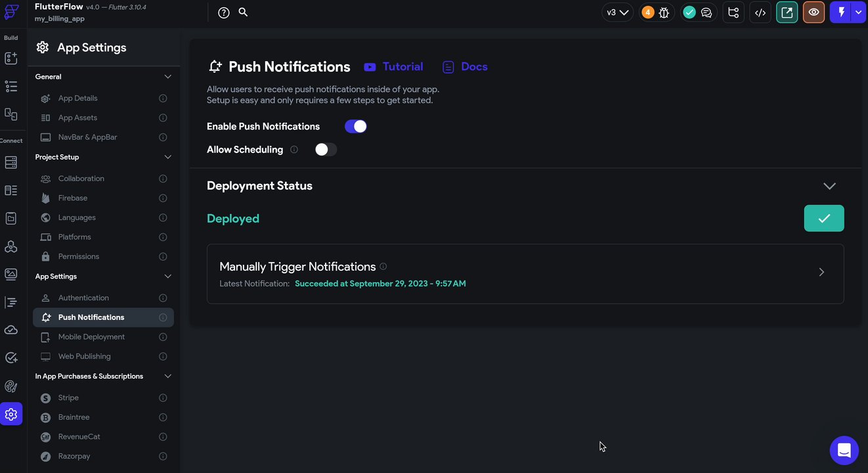The width and height of the screenshot is (868, 473).
Task: Open the chat support bubble
Action: tap(844, 450)
